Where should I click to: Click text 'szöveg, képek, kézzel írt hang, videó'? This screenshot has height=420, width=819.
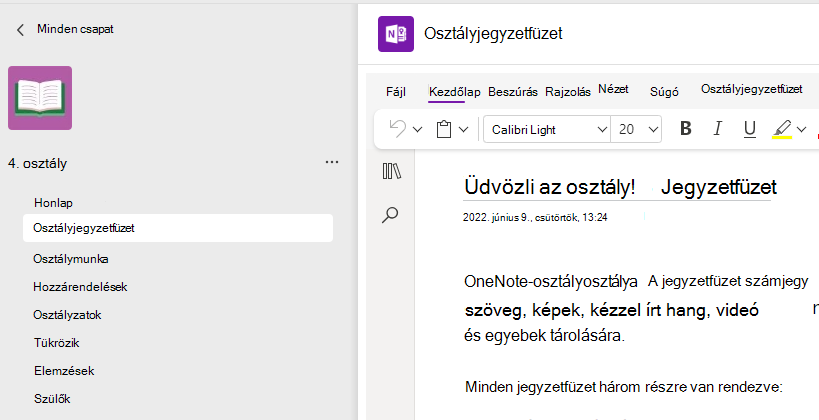(611, 310)
